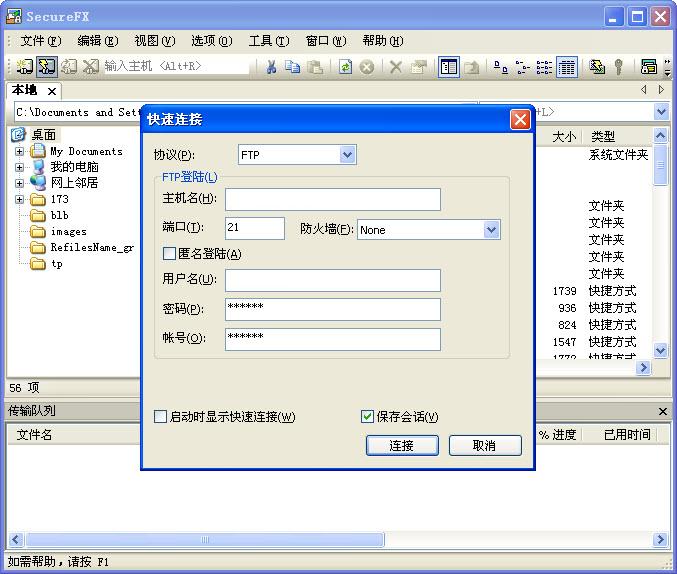Open the Connect toolbar icon

(x=25, y=67)
